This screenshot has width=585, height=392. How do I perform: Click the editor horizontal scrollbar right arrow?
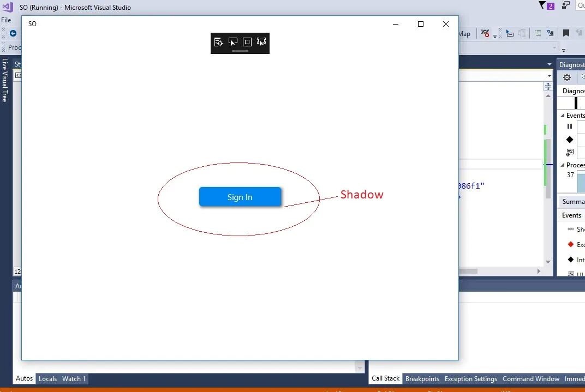539,272
